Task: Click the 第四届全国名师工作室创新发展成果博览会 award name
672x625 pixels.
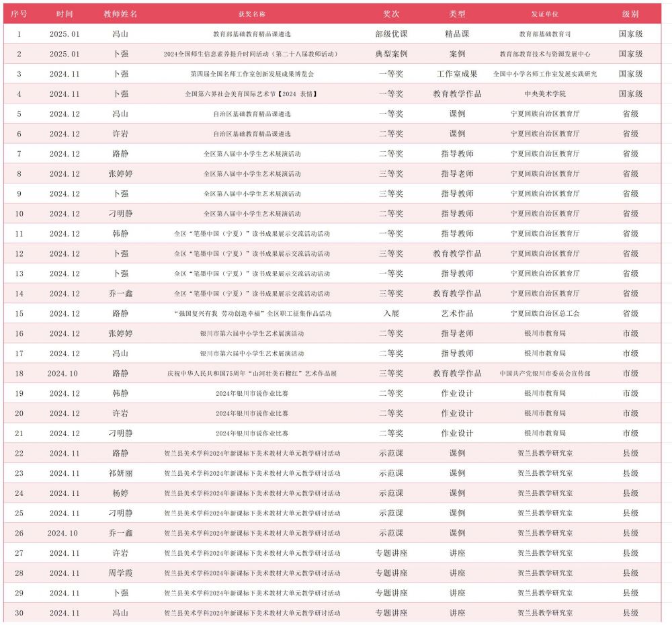Action: [252, 74]
